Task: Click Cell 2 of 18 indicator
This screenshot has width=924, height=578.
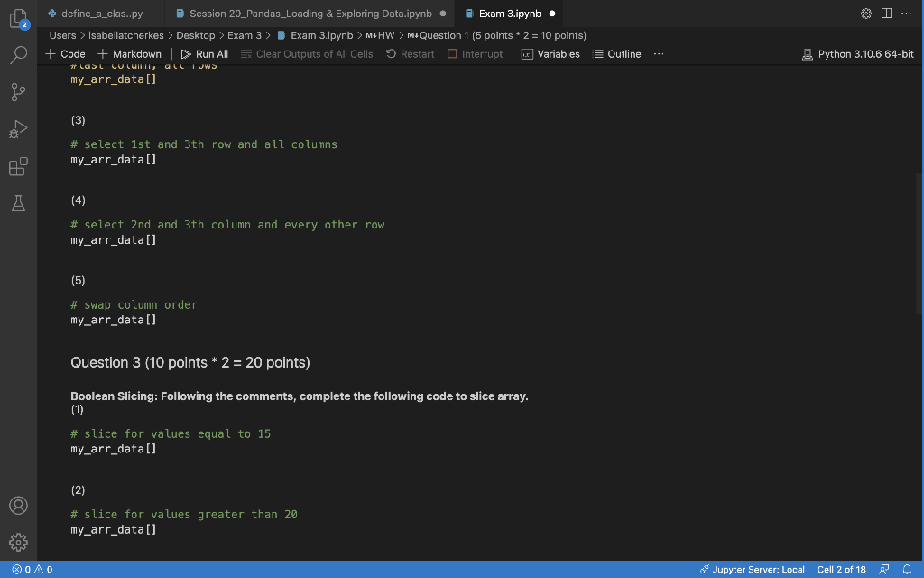Action: click(840, 570)
